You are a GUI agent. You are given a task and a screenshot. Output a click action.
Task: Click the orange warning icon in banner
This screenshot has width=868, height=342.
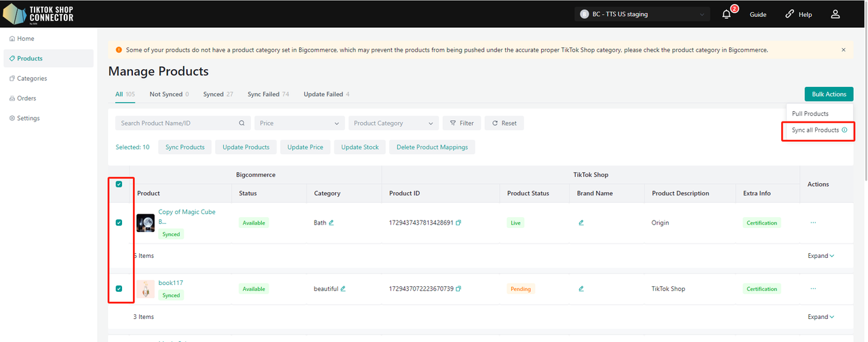point(119,50)
